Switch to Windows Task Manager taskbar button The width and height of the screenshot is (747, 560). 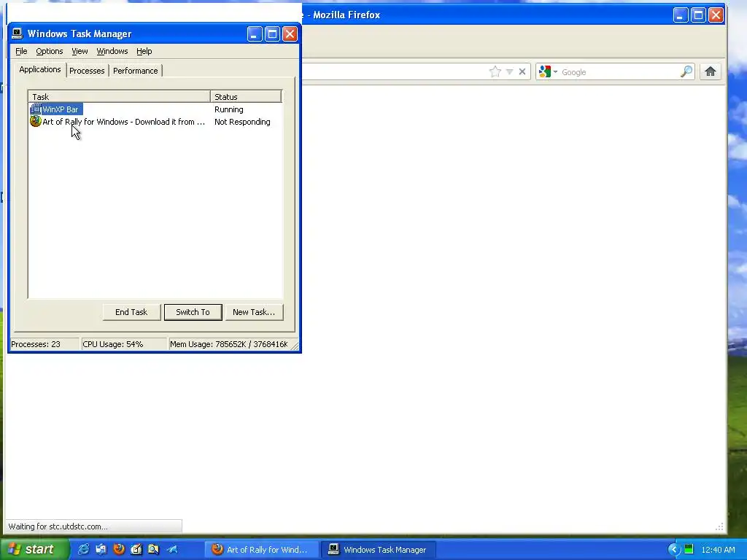coord(379,550)
